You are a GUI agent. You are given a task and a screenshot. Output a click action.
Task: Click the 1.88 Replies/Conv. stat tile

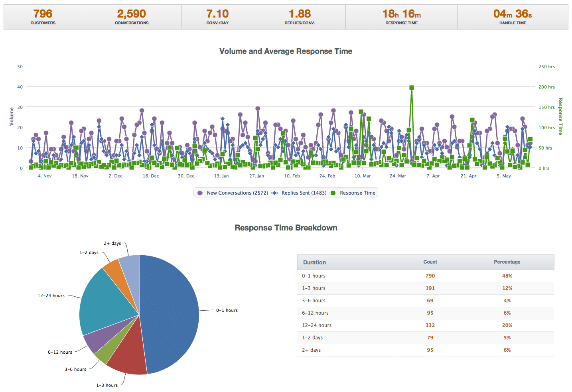(x=300, y=17)
